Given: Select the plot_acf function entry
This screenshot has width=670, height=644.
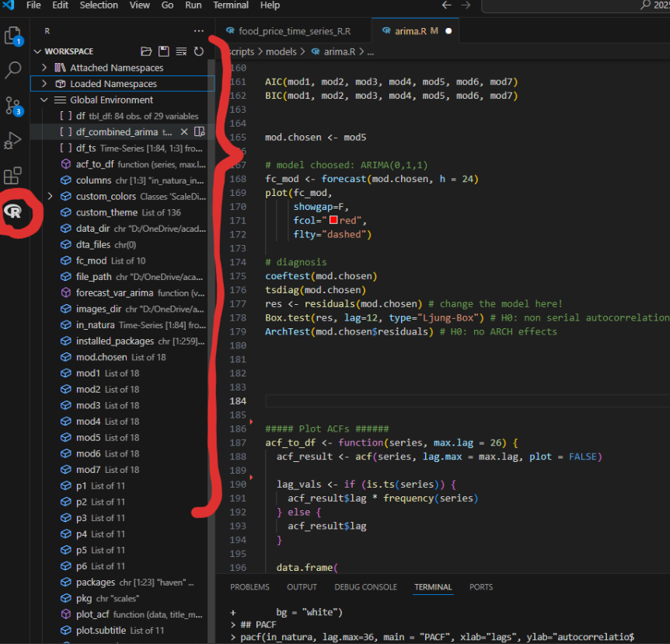Looking at the screenshot, I should [x=124, y=614].
